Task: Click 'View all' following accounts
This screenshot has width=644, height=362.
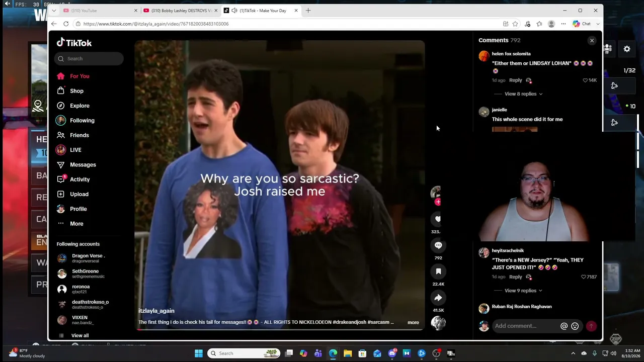Action: tap(80, 336)
